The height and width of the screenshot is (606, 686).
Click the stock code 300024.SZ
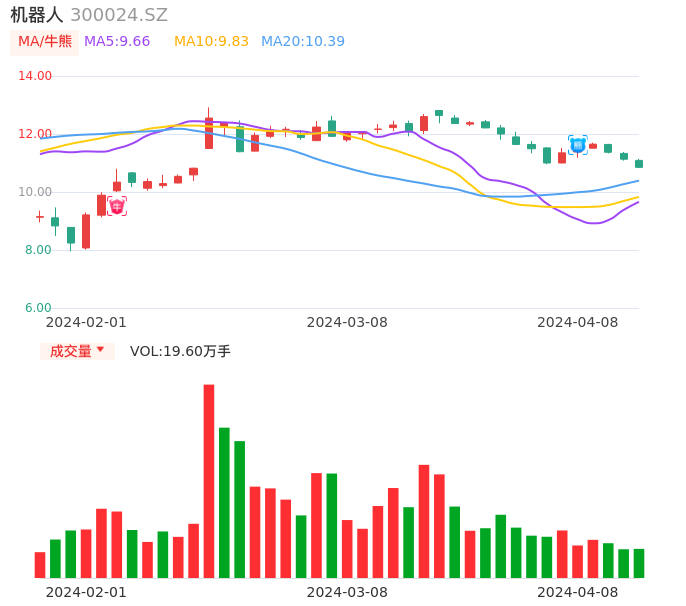pyautogui.click(x=119, y=15)
